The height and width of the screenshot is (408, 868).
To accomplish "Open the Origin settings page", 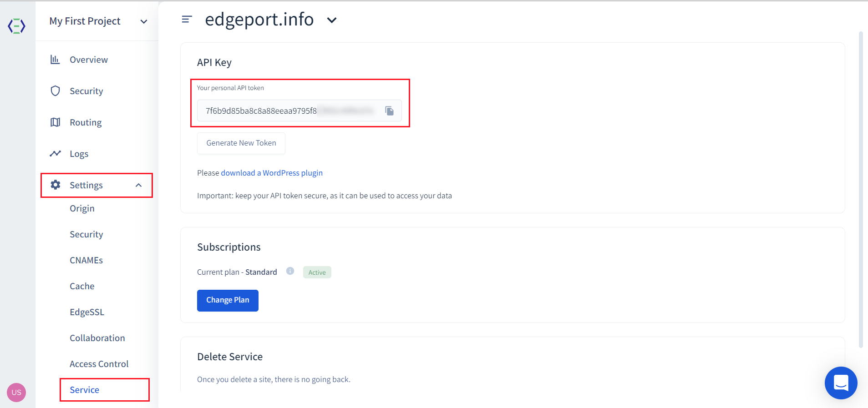I will pyautogui.click(x=82, y=208).
